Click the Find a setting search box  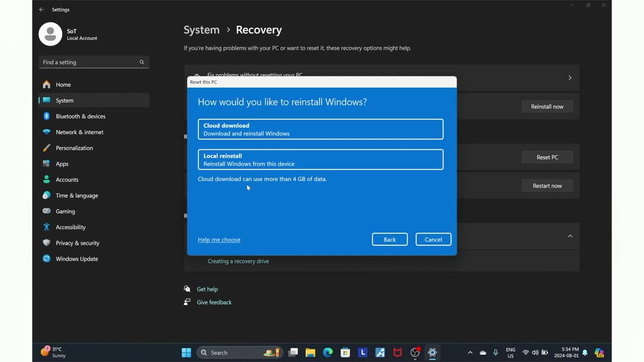[94, 62]
